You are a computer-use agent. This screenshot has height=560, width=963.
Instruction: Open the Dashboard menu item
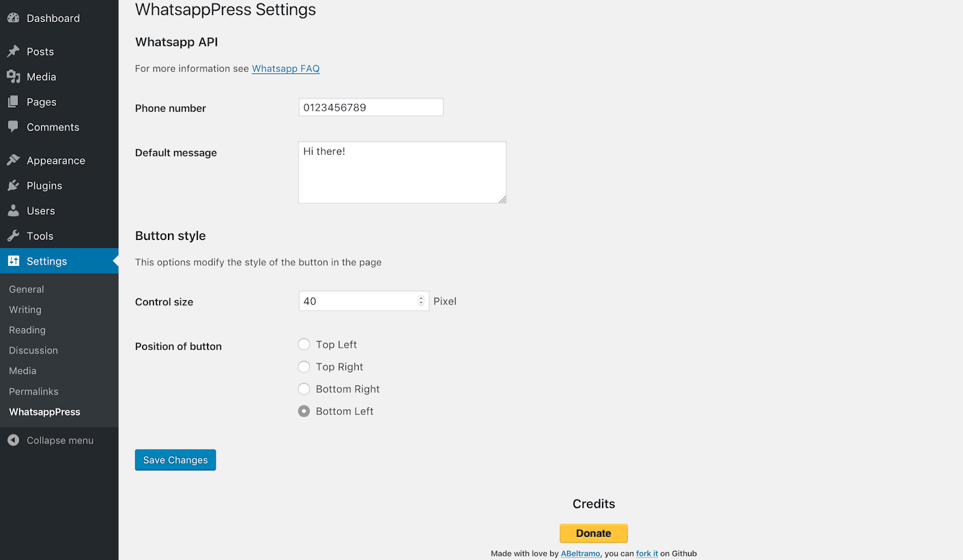click(x=59, y=18)
